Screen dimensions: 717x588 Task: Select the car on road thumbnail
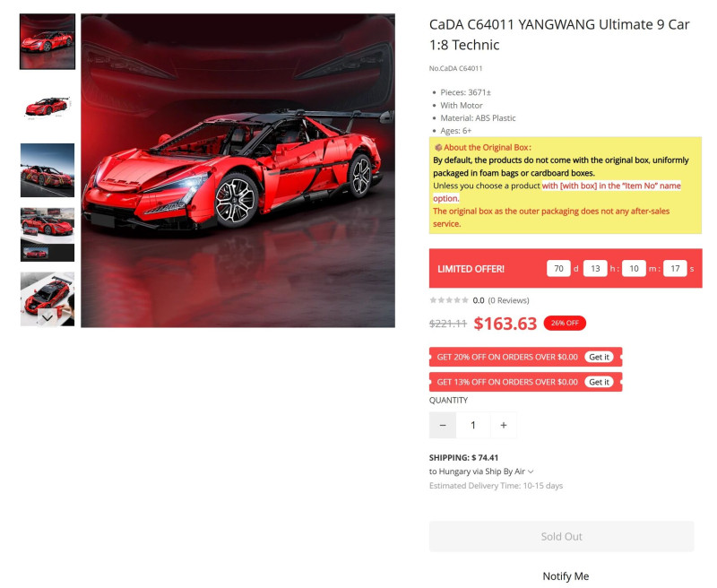48,170
